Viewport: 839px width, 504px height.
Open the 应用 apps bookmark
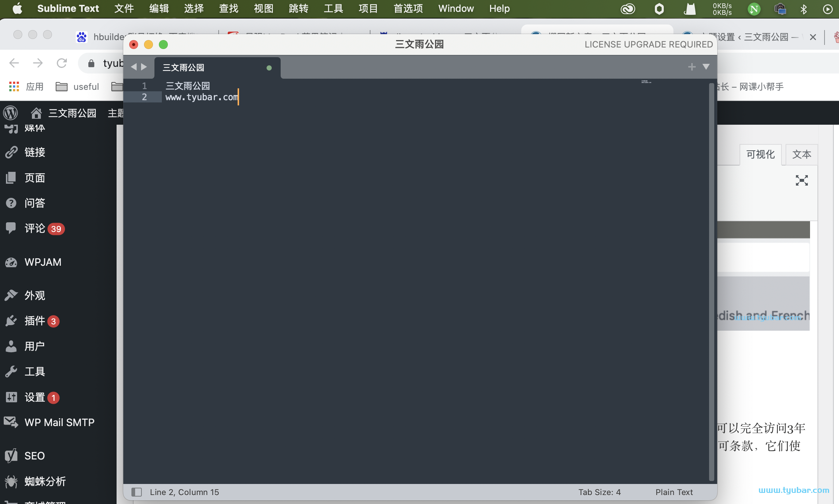26,87
